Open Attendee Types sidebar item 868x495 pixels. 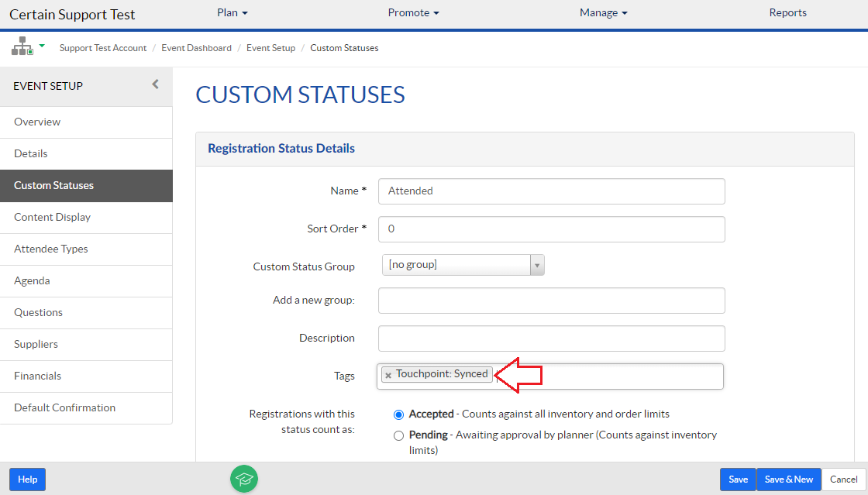tap(86, 249)
